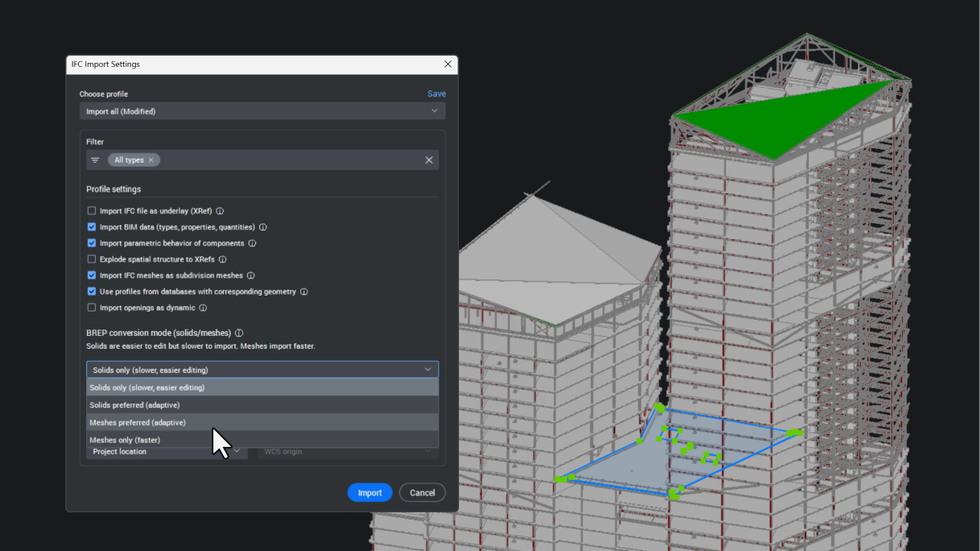Enable Import openings as dynamic

tap(92, 308)
